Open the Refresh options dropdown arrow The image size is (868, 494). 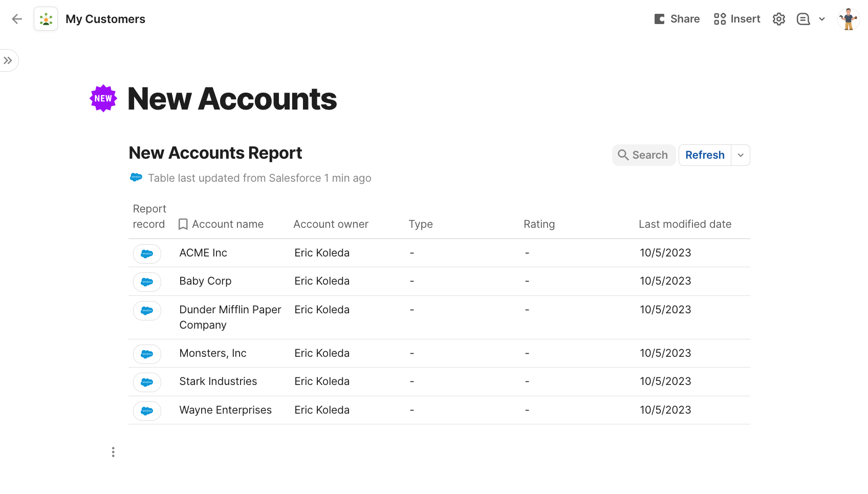(x=741, y=155)
